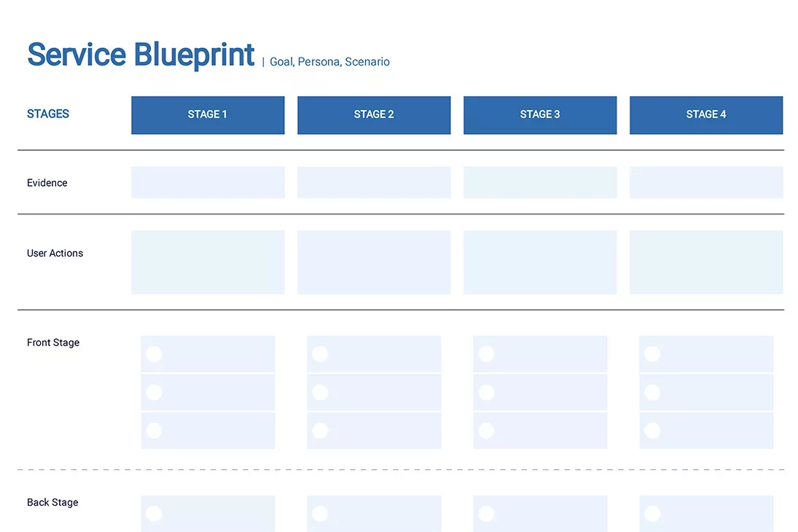
Task: Switch to the Stage 2 column header
Action: point(374,114)
